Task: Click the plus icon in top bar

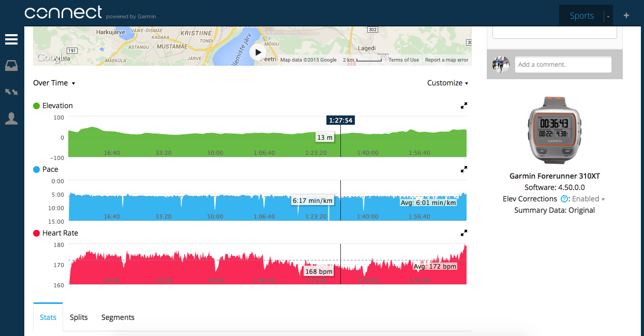Action: 626,16
